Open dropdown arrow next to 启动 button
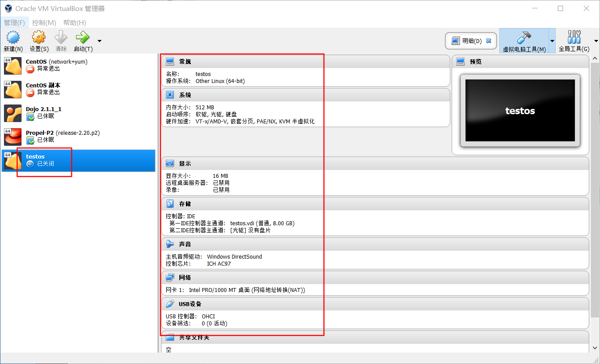This screenshot has height=364, width=600. 99,41
